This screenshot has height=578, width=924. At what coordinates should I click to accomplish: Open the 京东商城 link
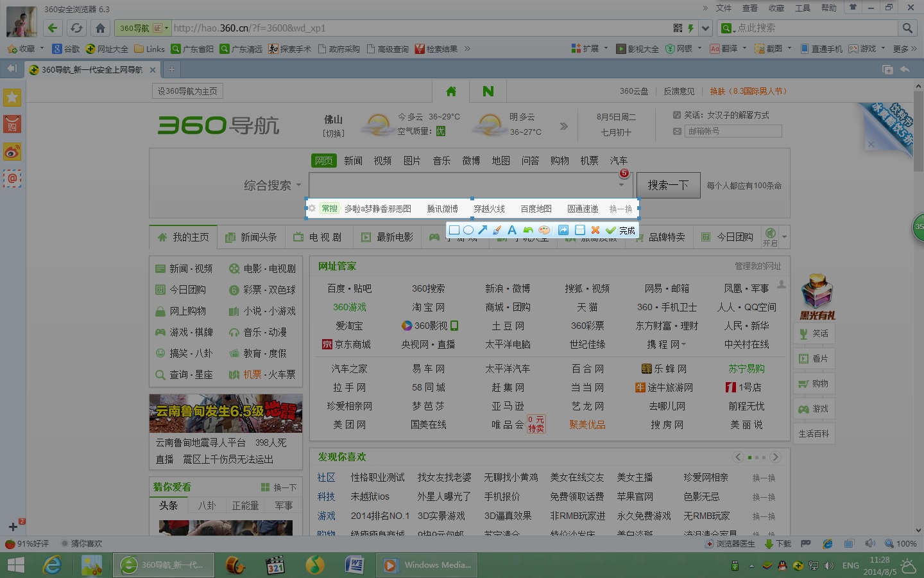coord(346,344)
